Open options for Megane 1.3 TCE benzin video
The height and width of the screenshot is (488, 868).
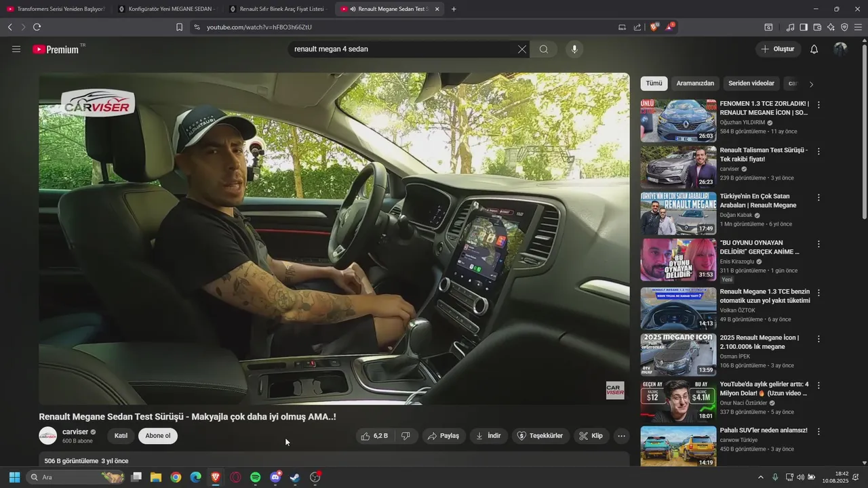tap(818, 293)
